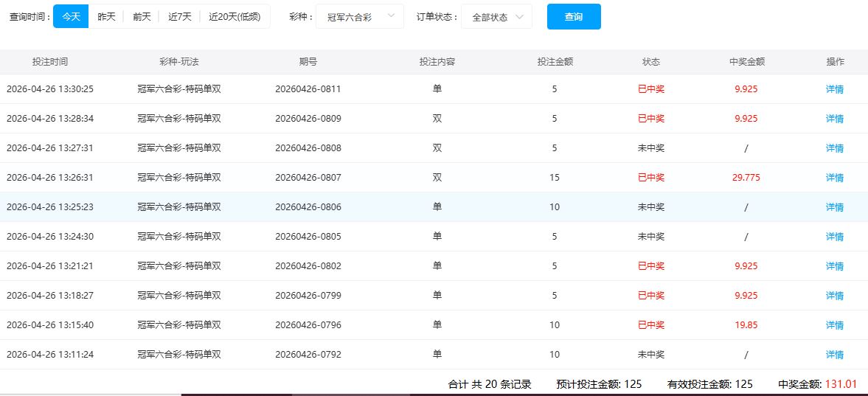Viewport: 868px width, 396px height.
Task: Click period number 20260426-0805
Action: click(x=308, y=237)
